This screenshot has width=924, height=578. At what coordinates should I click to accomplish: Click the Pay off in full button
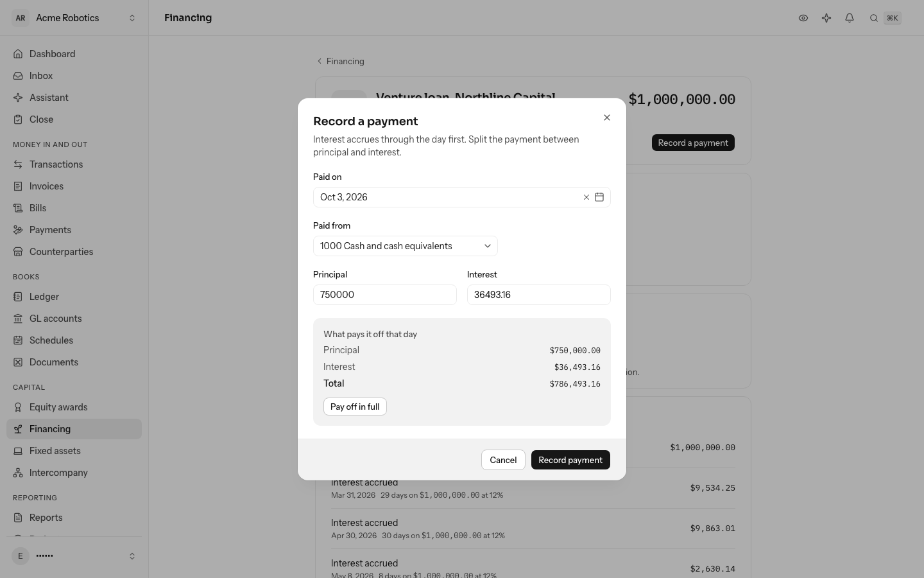(355, 407)
